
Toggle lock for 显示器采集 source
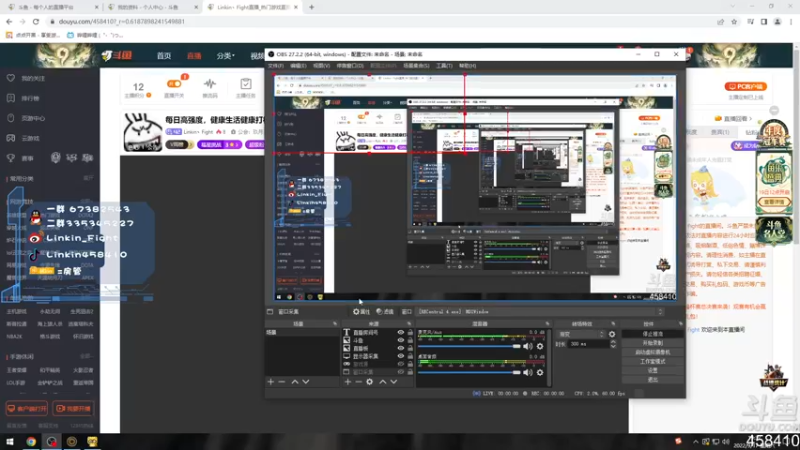click(x=410, y=356)
